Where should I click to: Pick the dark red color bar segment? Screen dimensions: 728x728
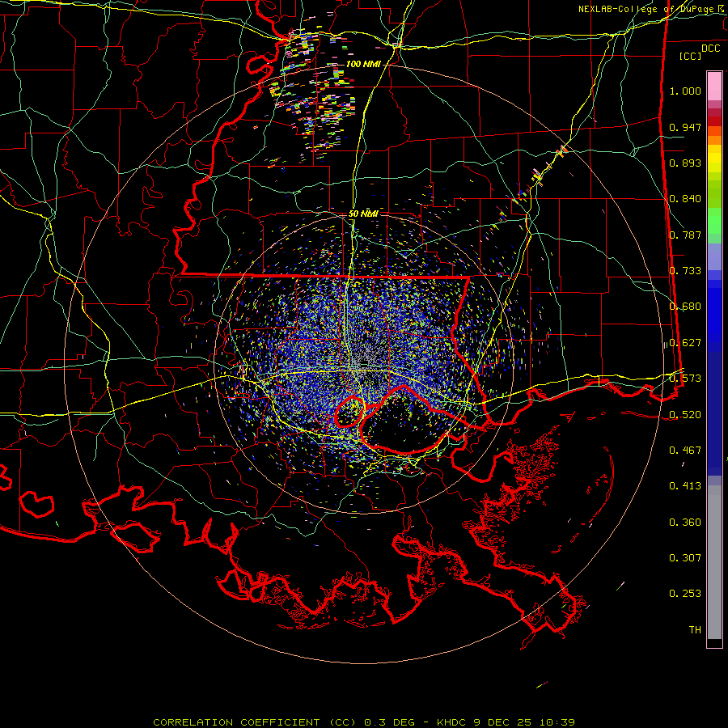714,121
